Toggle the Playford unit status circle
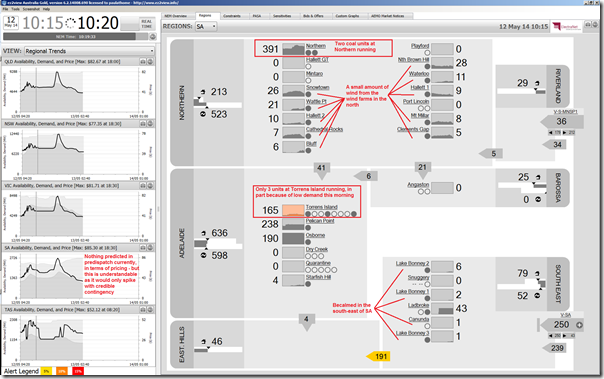Viewport: 604px width, 379px height. [427, 53]
